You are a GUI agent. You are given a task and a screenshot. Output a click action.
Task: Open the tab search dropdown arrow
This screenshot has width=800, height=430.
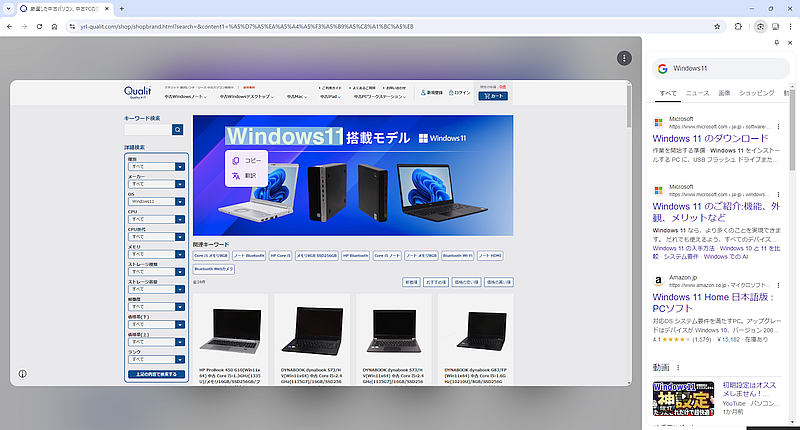point(8,9)
